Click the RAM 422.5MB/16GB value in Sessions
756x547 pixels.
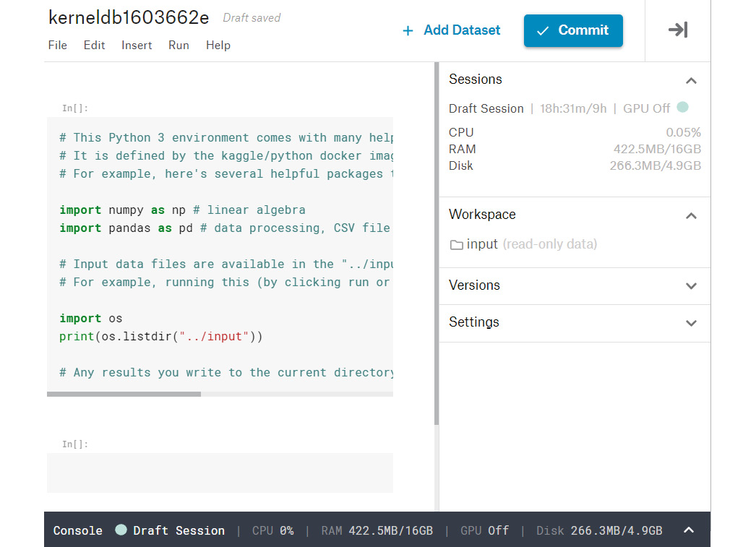click(x=657, y=150)
